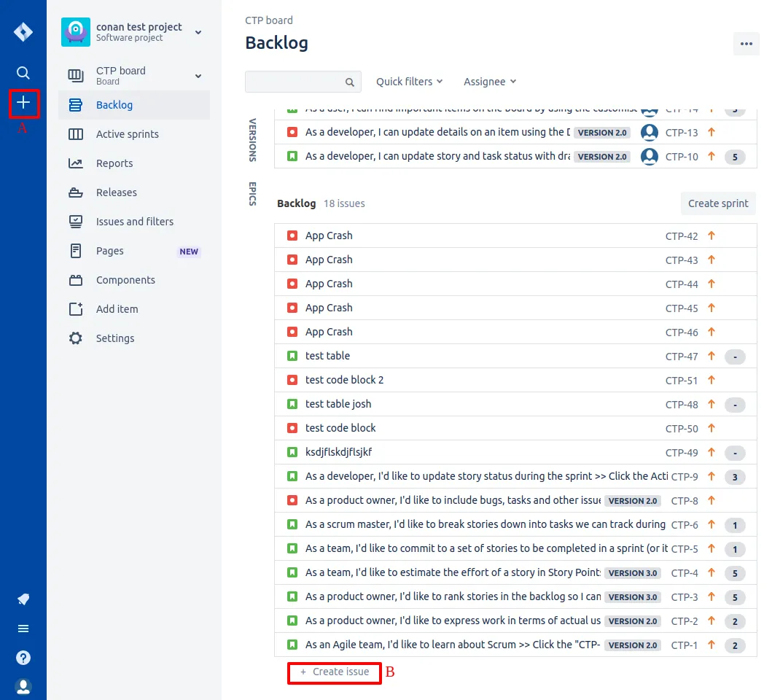Click the Releases ship icon
The image size is (772, 700).
click(75, 192)
